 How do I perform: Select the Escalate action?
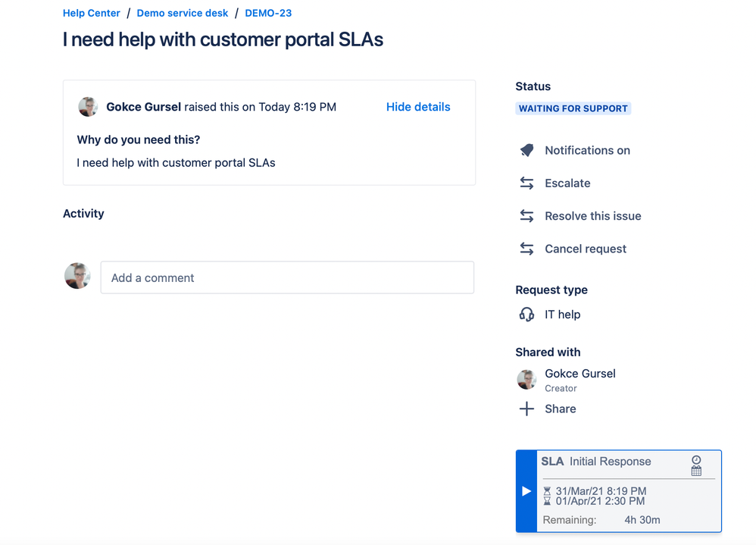[567, 183]
